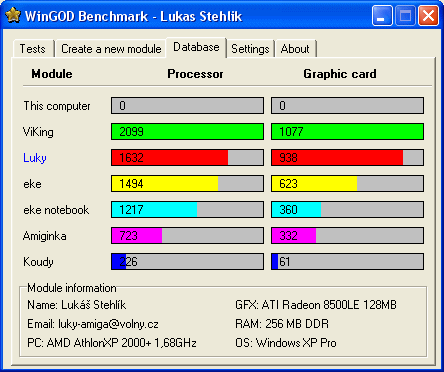Click the blue Luky module name
Screen dimensions: 444x372
(35, 158)
